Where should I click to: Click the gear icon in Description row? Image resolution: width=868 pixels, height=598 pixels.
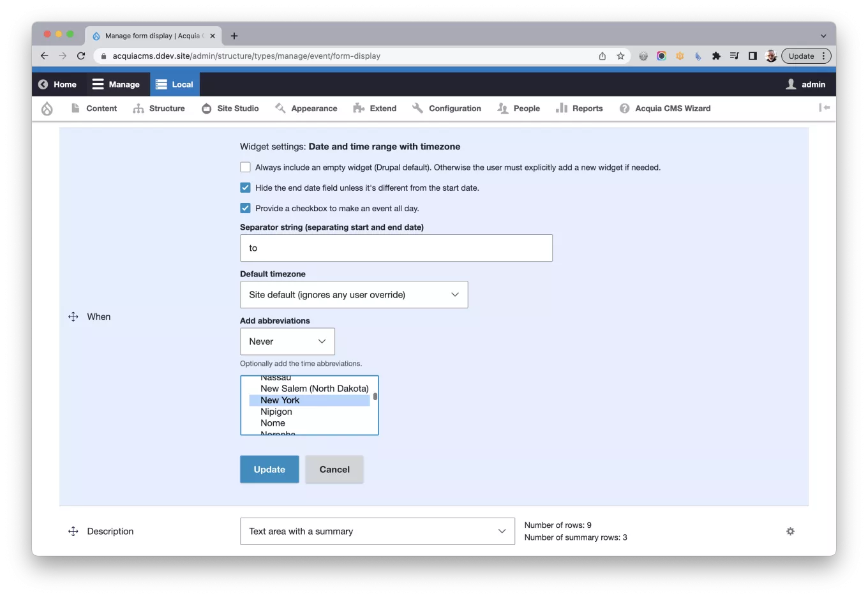click(x=790, y=531)
